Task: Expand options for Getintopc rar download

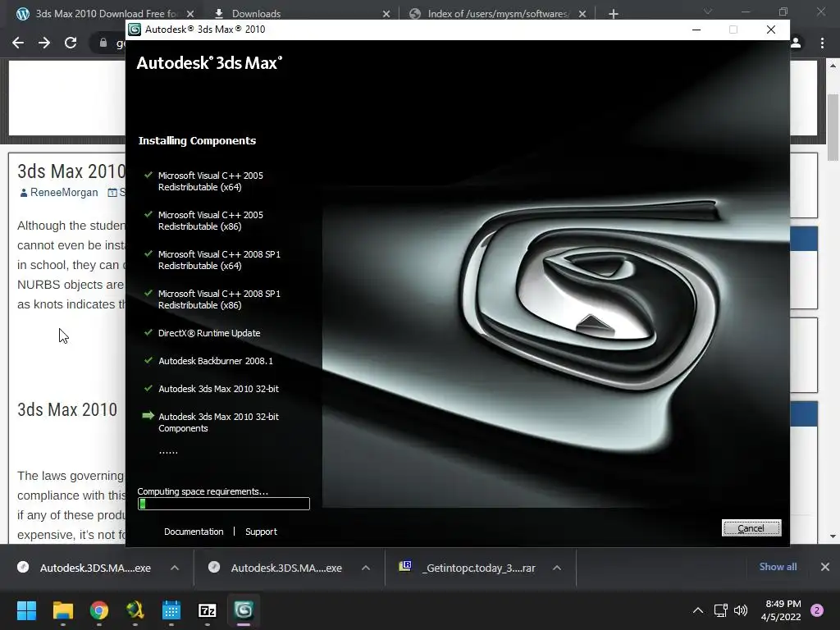Action: 557,568
